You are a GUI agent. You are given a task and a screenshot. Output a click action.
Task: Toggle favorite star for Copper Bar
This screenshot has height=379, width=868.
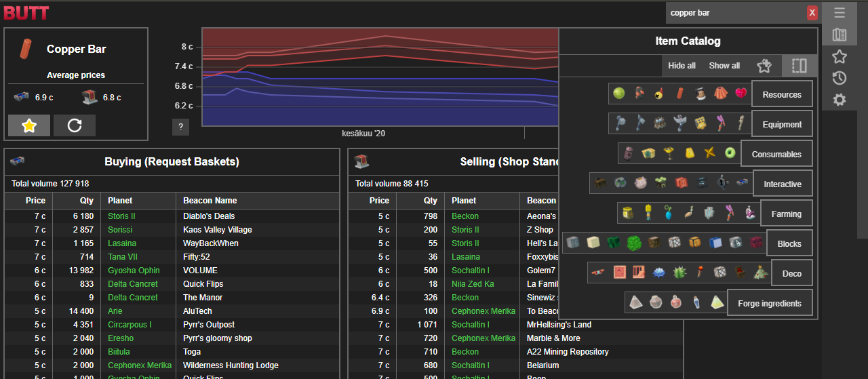click(29, 125)
